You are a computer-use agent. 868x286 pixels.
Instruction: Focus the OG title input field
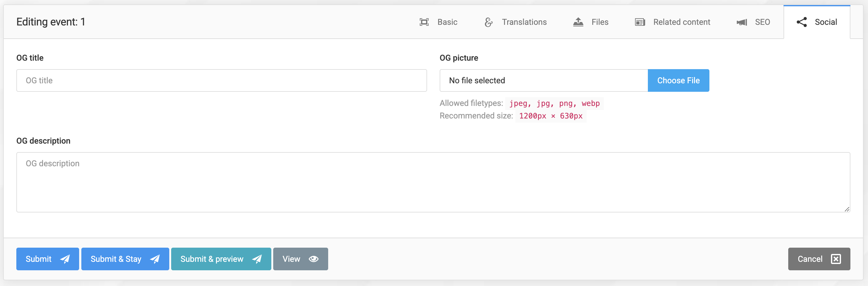click(x=221, y=80)
